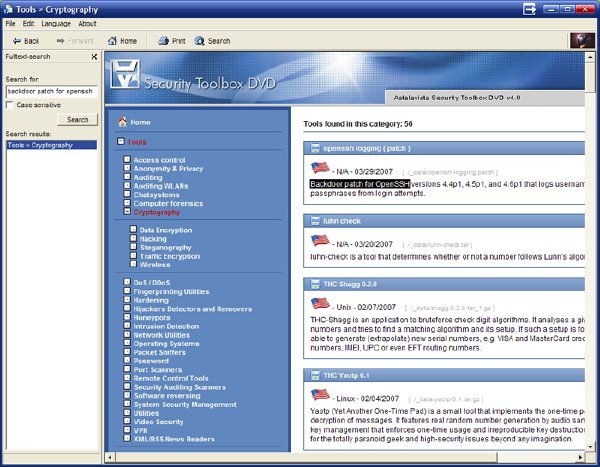Screen dimensions: 600x467
Task: Open the Port Scanners category link
Action: (158, 370)
